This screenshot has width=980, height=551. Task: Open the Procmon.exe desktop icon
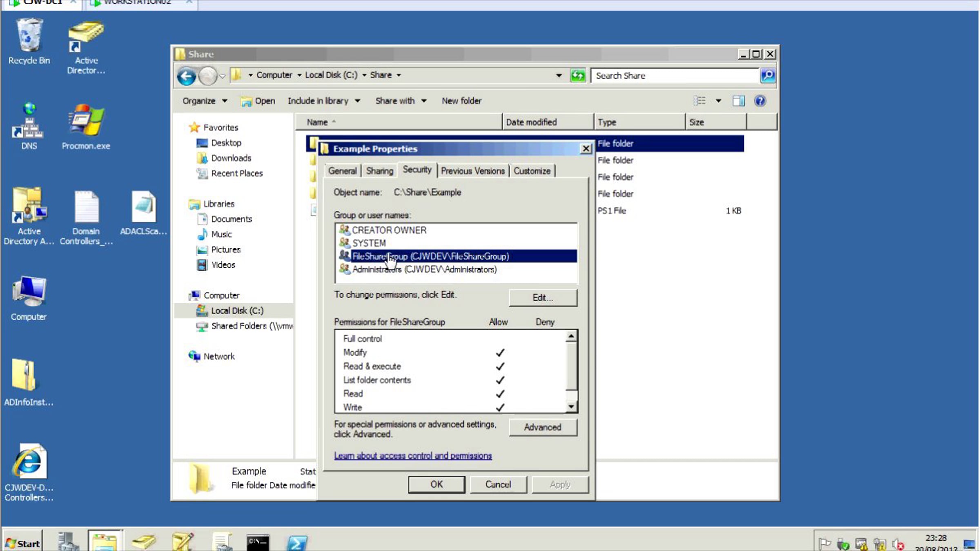coord(86,127)
